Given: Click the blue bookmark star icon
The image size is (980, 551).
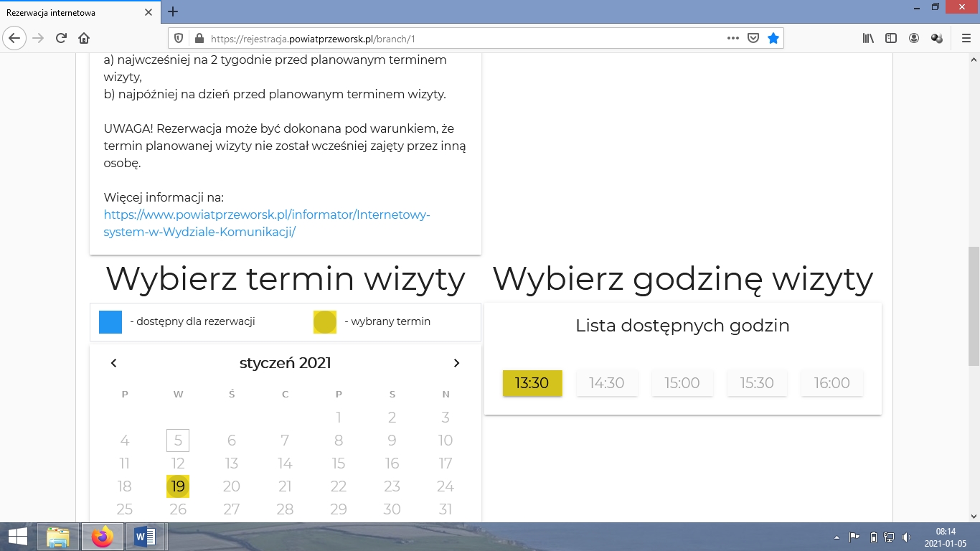Looking at the screenshot, I should pos(773,38).
